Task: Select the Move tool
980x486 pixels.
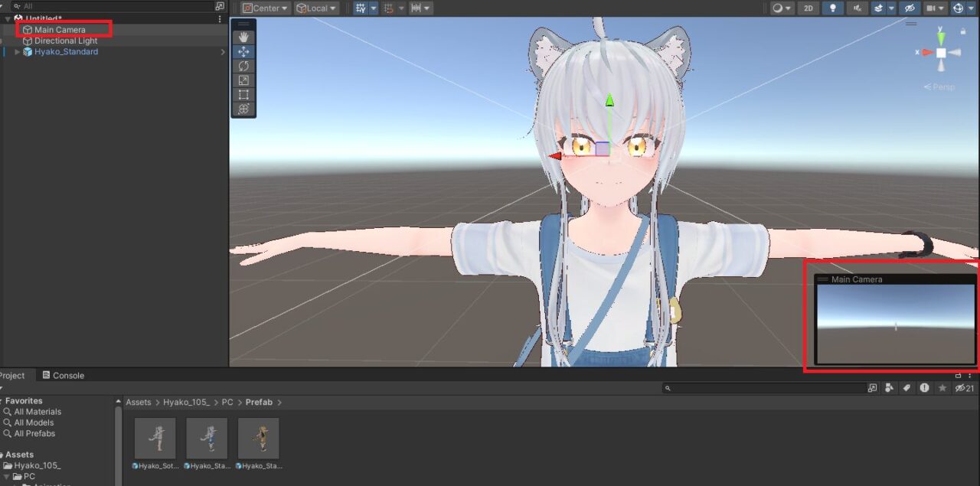Action: [243, 51]
